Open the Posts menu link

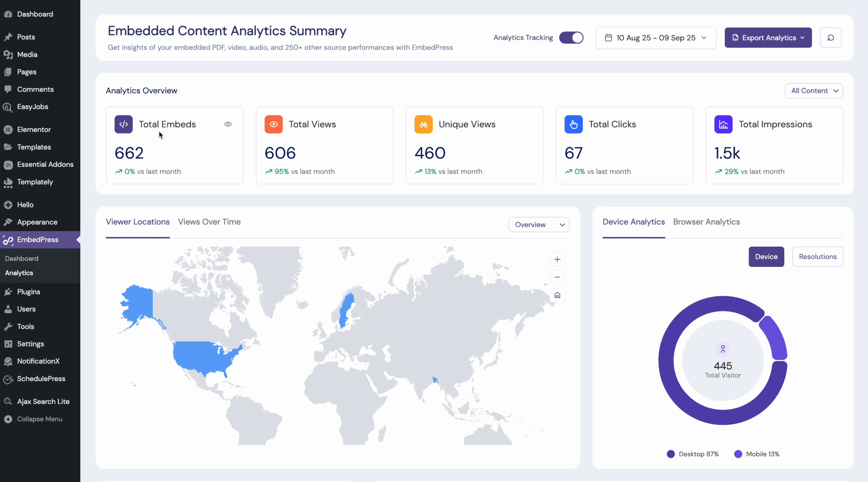26,37
